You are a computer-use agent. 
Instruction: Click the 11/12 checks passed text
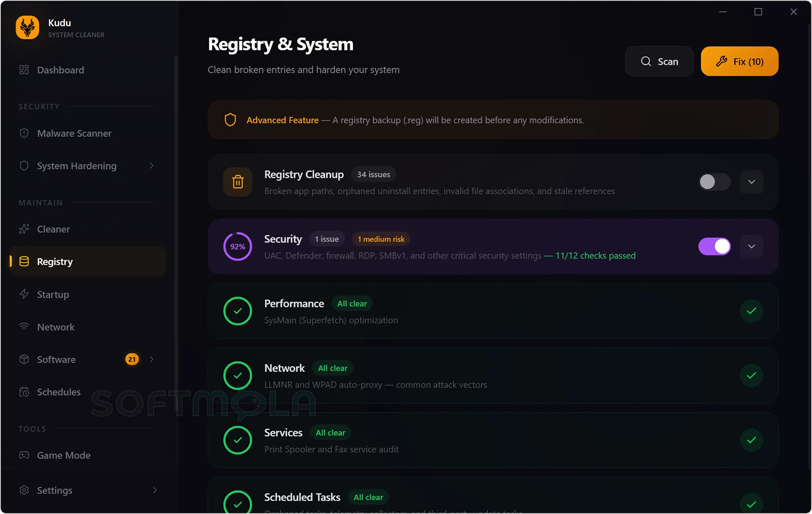595,256
